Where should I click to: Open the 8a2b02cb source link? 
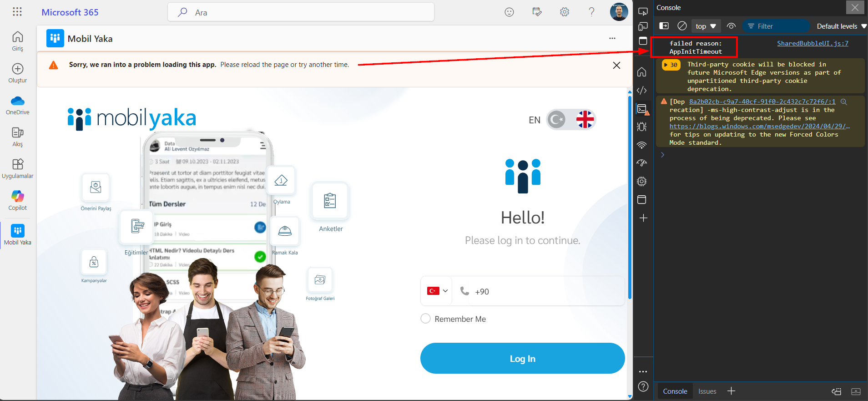(x=762, y=102)
